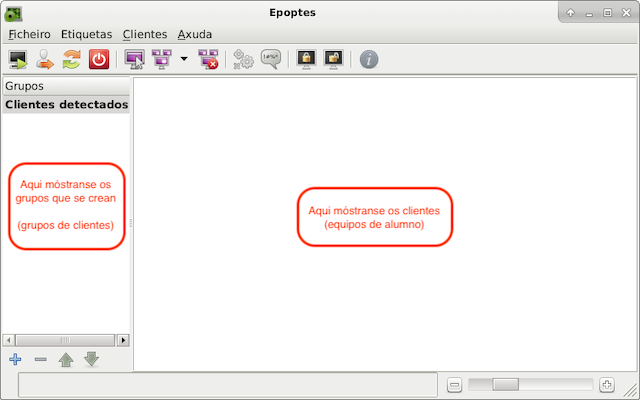Screen dimensions: 640x400
Task: Click the stop broadcast icon
Action: click(208, 60)
